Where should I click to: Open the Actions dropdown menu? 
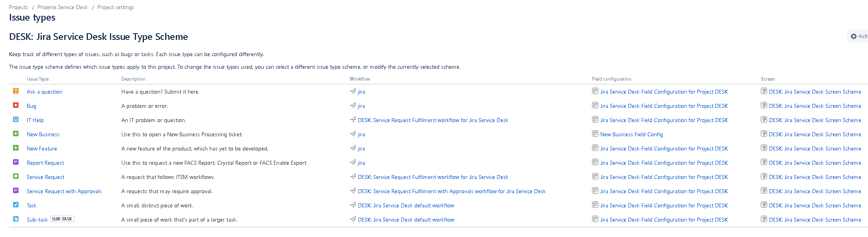pos(858,36)
